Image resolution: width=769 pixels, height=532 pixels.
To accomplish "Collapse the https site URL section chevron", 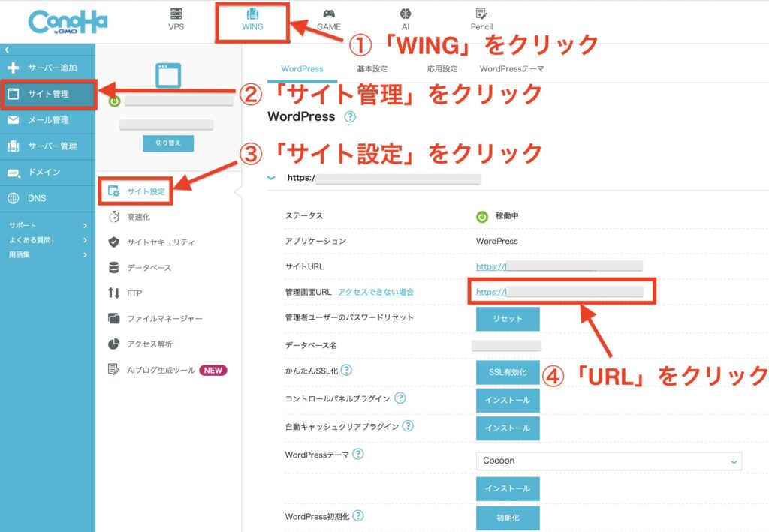I will pyautogui.click(x=271, y=179).
